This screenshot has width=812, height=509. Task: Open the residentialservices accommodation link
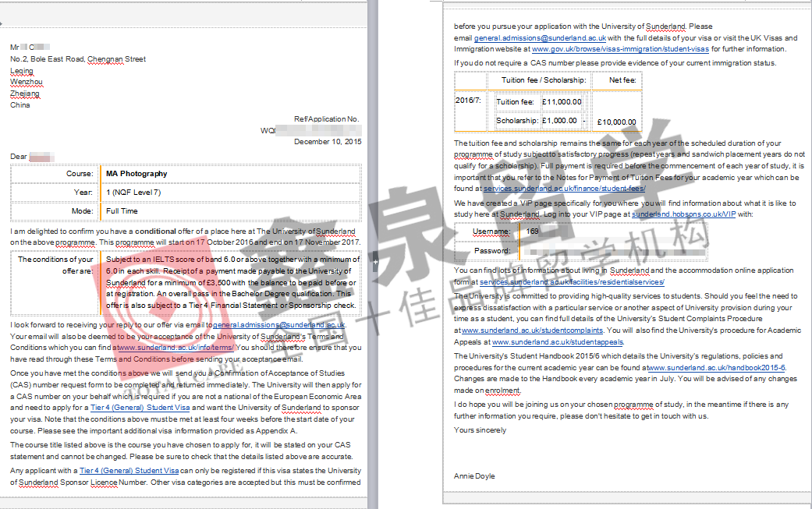pyautogui.click(x=572, y=281)
